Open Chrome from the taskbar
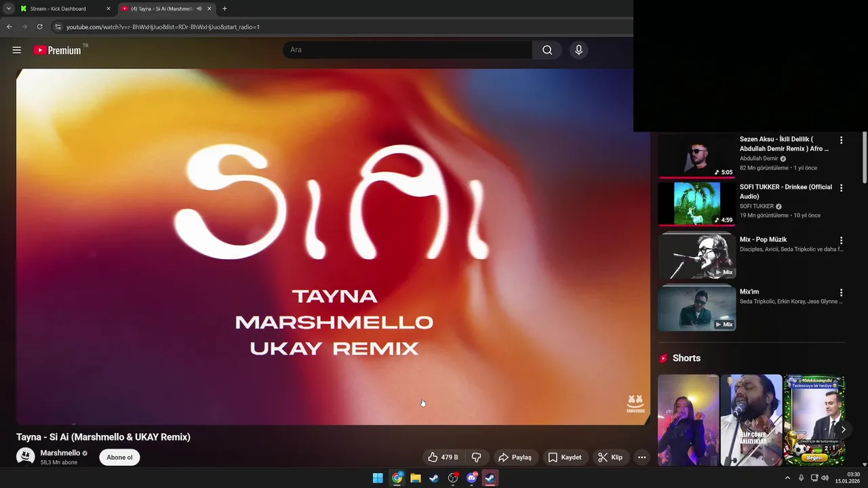 click(397, 478)
